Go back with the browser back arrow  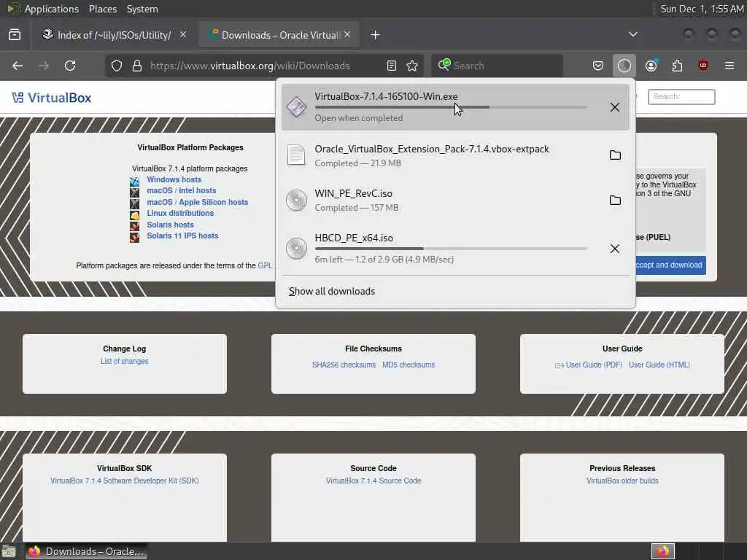18,66
